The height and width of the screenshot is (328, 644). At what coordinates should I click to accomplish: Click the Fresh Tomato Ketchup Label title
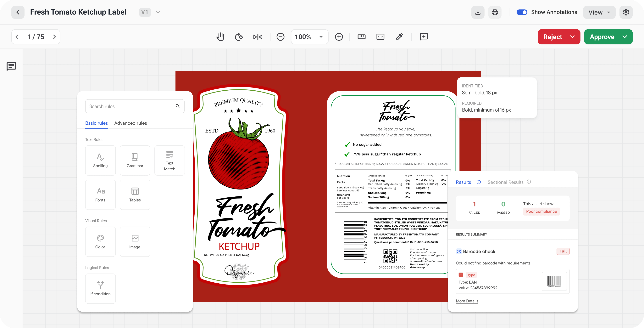78,12
